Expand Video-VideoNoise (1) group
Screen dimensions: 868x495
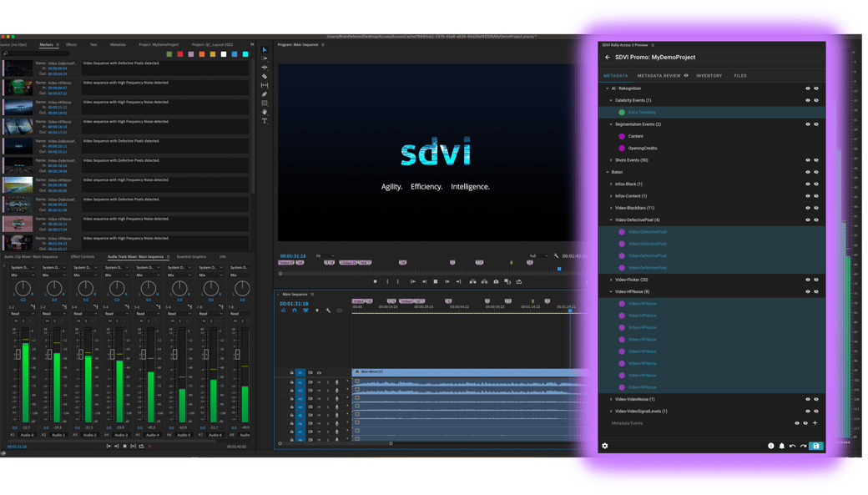(x=611, y=399)
